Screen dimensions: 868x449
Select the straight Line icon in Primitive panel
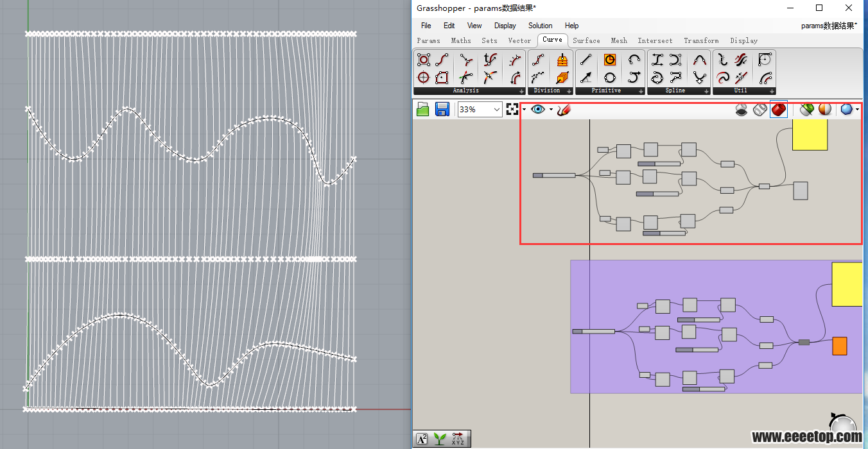(586, 60)
